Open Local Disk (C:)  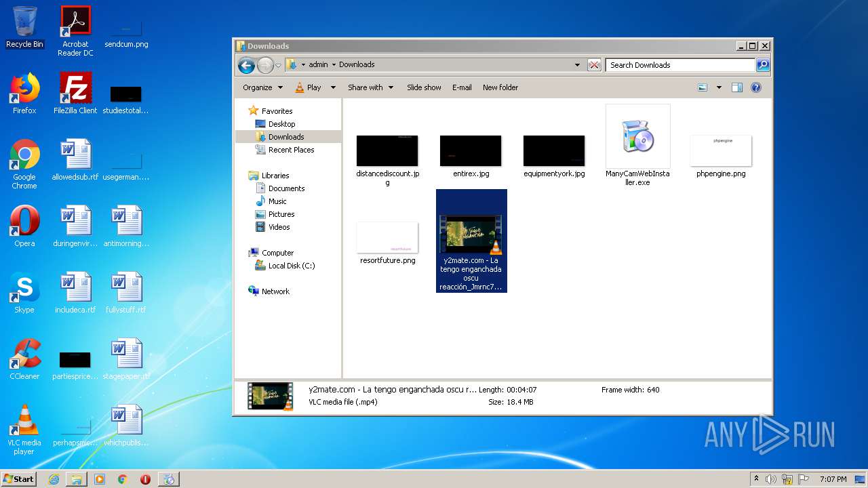[292, 266]
